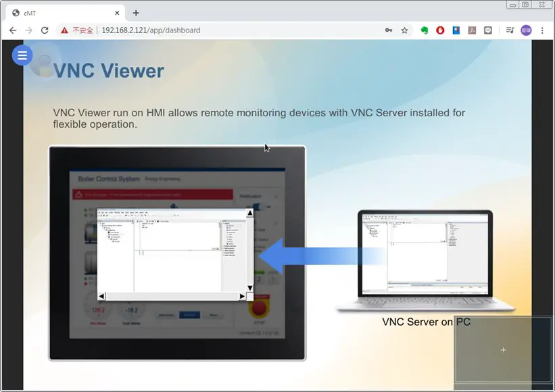Click the red alarm banner on HMI screen
The image size is (555, 392).
click(x=153, y=195)
